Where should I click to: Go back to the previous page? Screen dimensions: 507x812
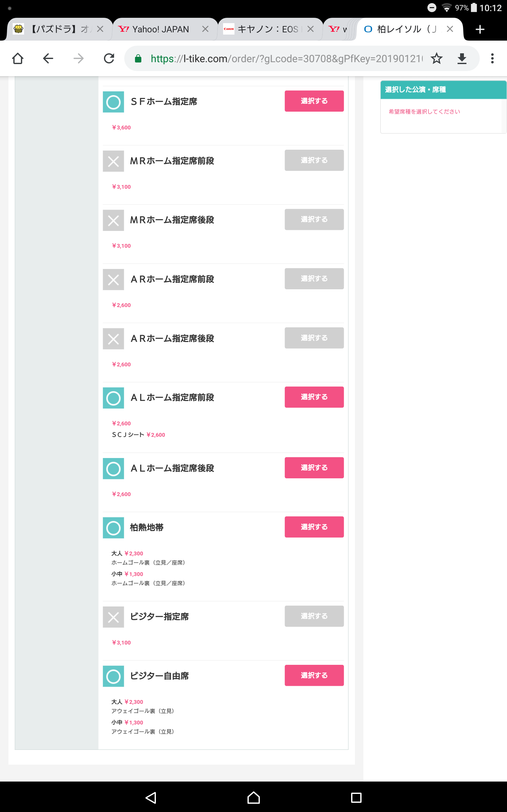coord(48,59)
